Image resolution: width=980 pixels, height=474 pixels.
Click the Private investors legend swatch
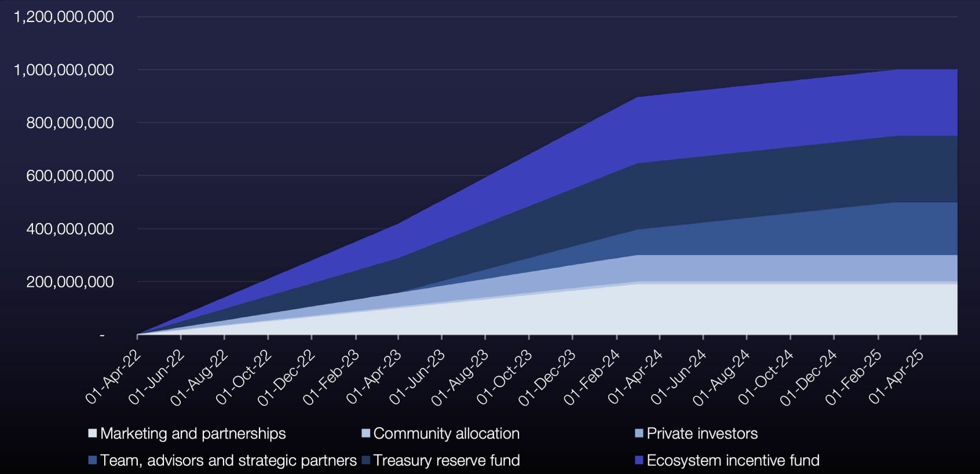(639, 433)
